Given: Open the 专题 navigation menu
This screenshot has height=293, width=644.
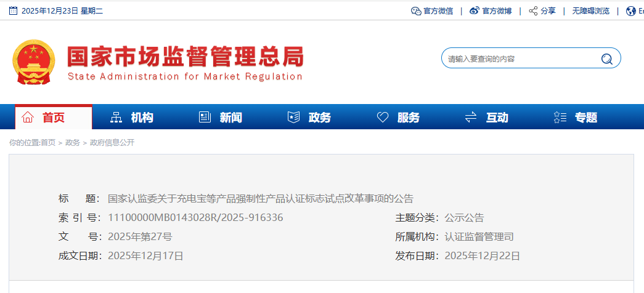Looking at the screenshot, I should 576,118.
